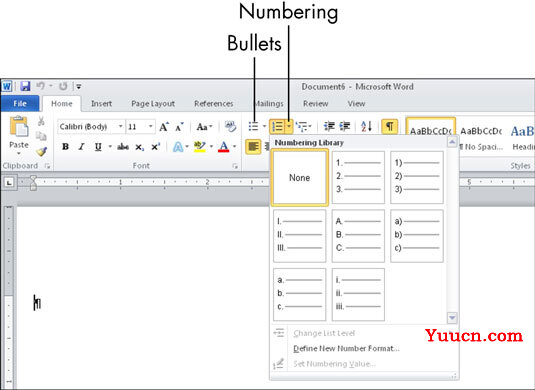
Task: Choose Define New Number Format
Action: 346,348
